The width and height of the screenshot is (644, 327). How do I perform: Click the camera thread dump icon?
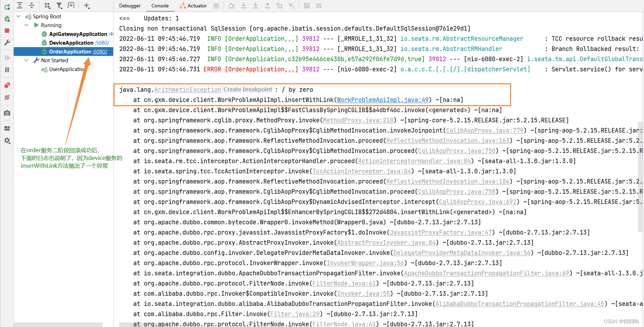click(x=7, y=113)
